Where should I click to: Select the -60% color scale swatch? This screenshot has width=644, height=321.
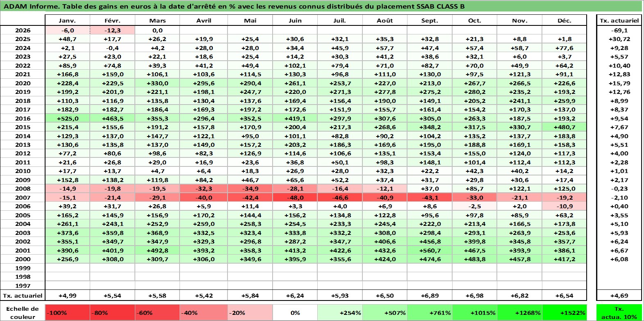[x=157, y=312]
